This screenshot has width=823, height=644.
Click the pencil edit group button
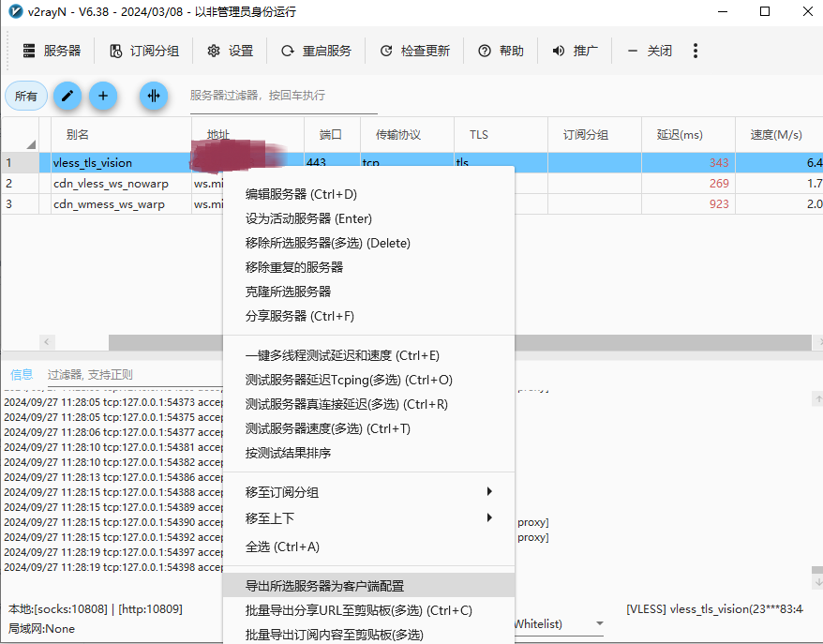click(67, 96)
